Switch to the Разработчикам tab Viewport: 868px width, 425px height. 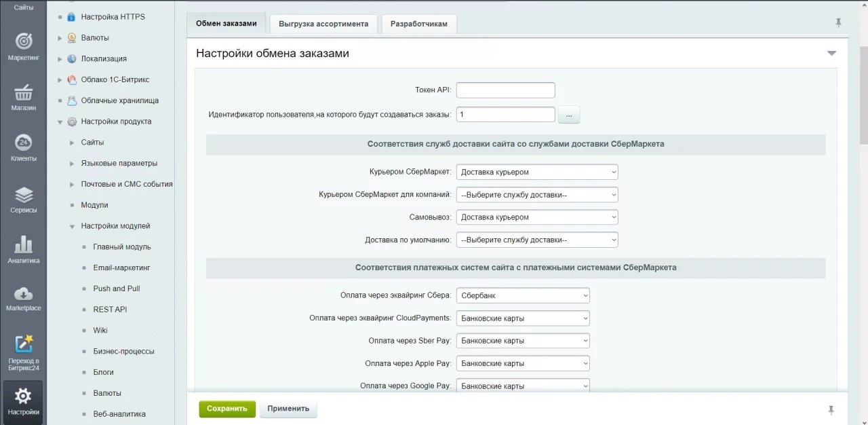point(418,24)
